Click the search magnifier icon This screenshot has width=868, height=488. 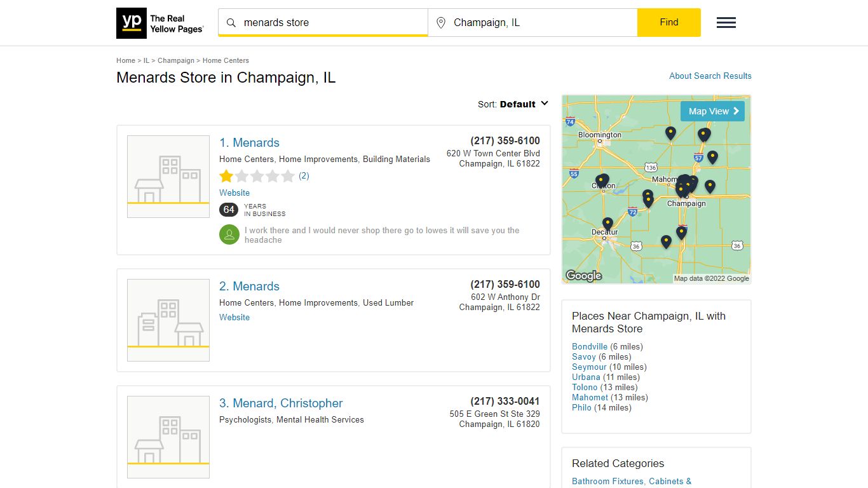(x=231, y=23)
